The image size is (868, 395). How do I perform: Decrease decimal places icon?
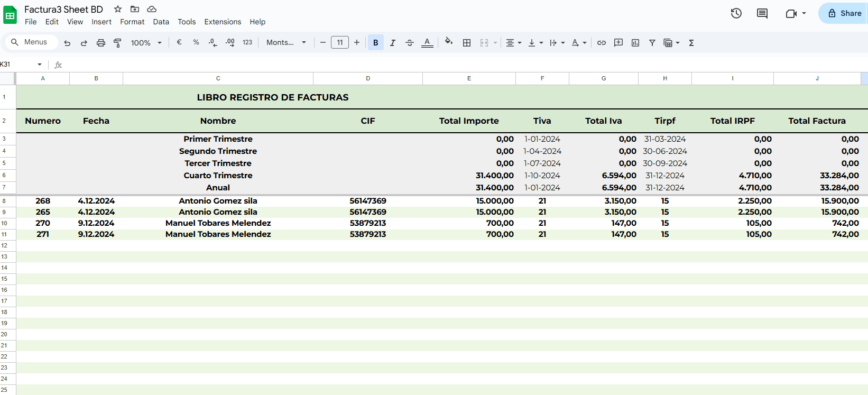point(213,42)
